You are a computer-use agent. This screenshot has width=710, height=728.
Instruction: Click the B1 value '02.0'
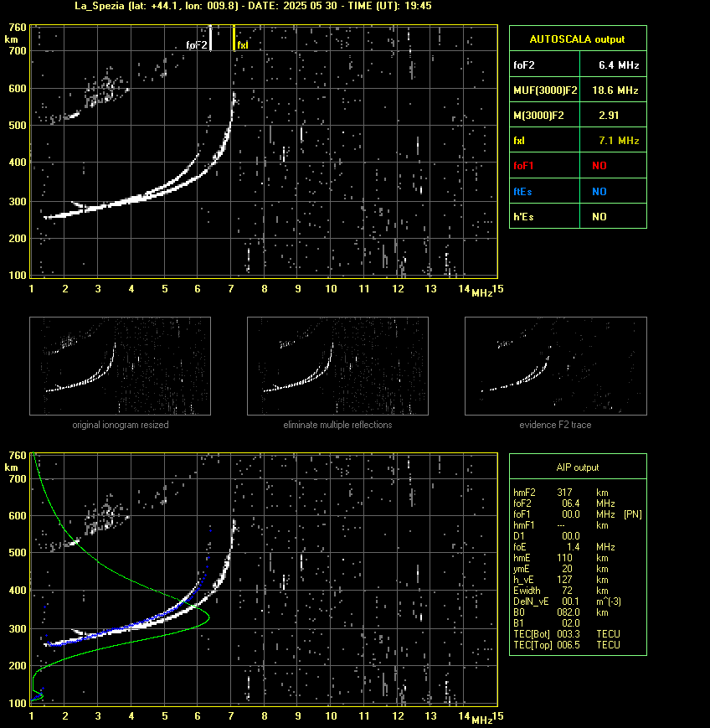[571, 623]
